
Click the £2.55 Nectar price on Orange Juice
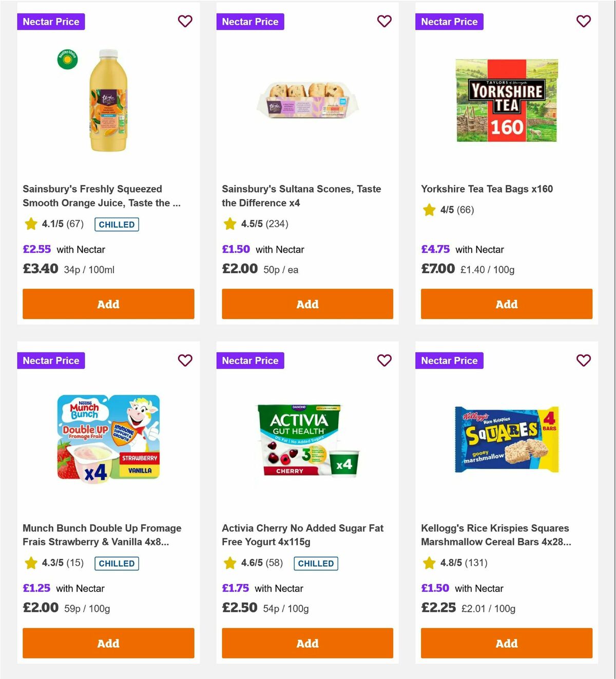point(36,249)
